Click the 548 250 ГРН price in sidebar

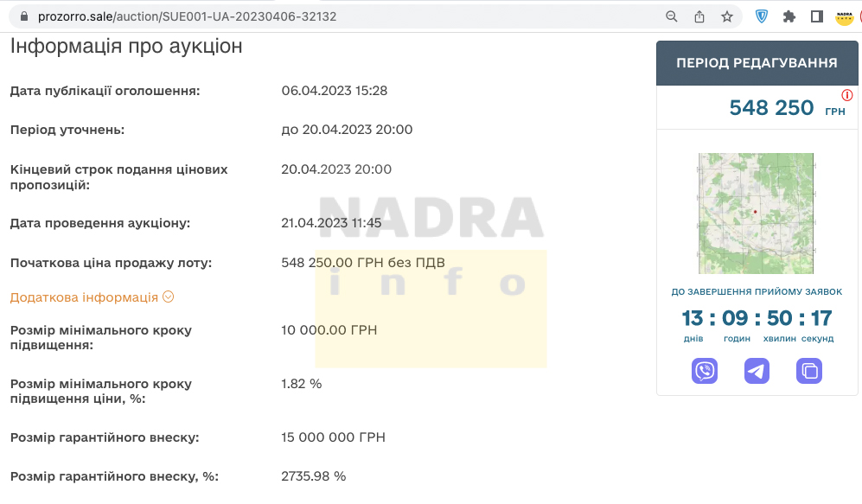771,108
